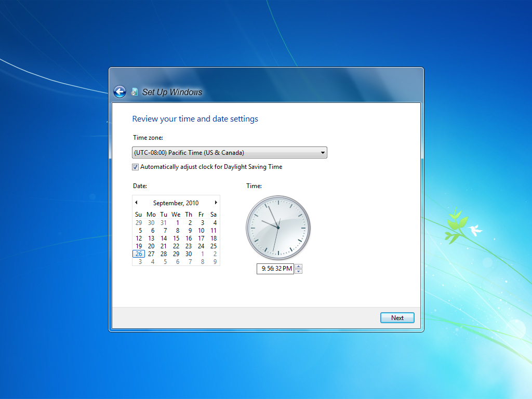
Task: Select September 23 in the calendar
Action: pyautogui.click(x=189, y=246)
